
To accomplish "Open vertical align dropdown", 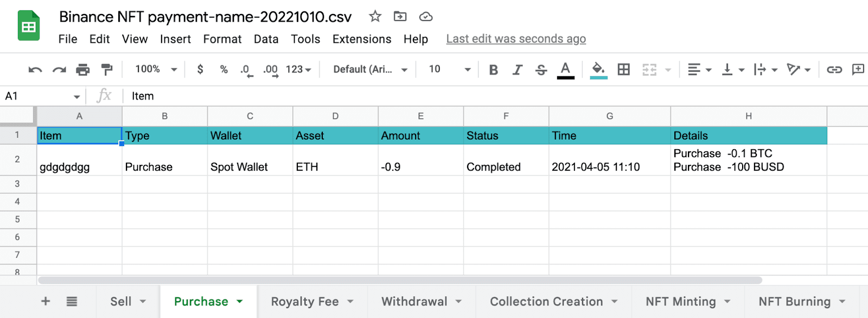I will click(733, 69).
